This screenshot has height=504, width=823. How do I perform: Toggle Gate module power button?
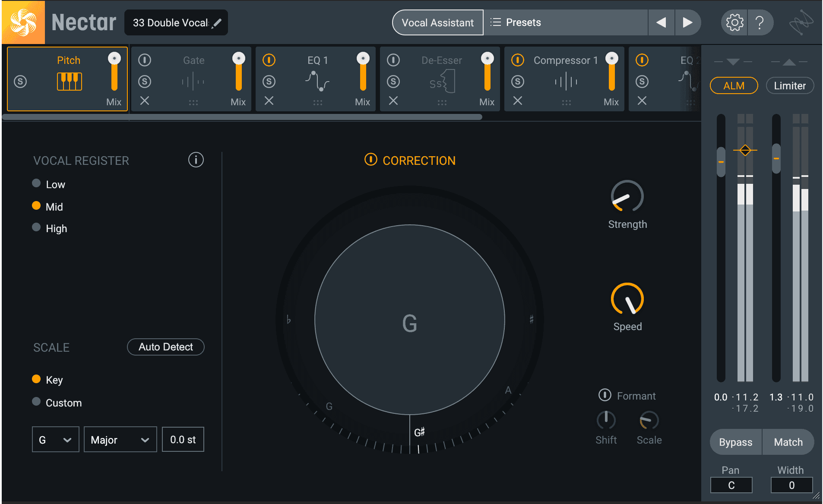[145, 60]
